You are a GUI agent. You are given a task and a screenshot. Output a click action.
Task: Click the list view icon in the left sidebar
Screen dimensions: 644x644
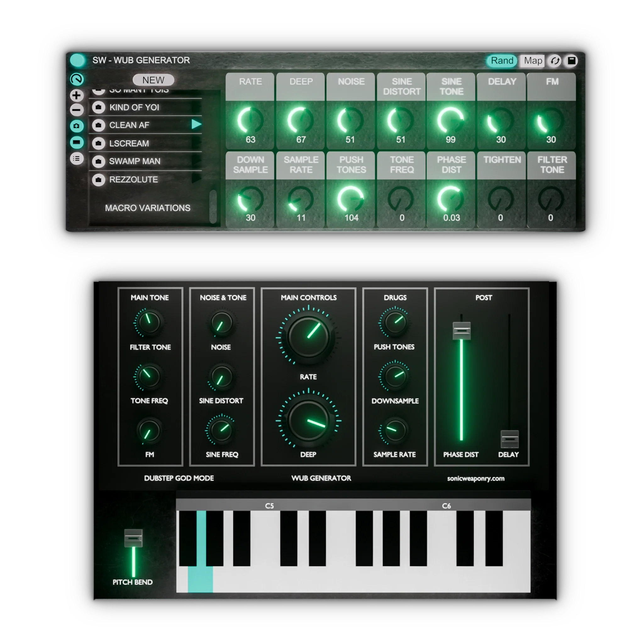(77, 159)
